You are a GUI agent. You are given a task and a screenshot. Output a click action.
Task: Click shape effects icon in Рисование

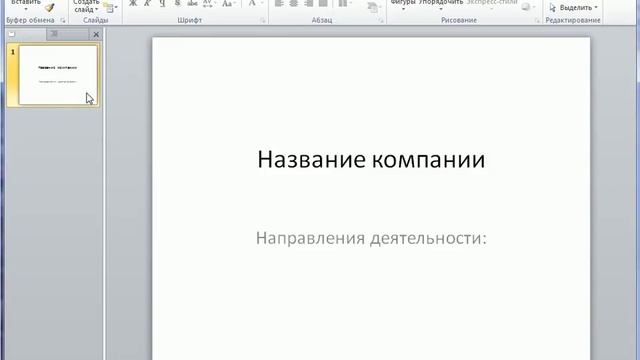[528, 7]
